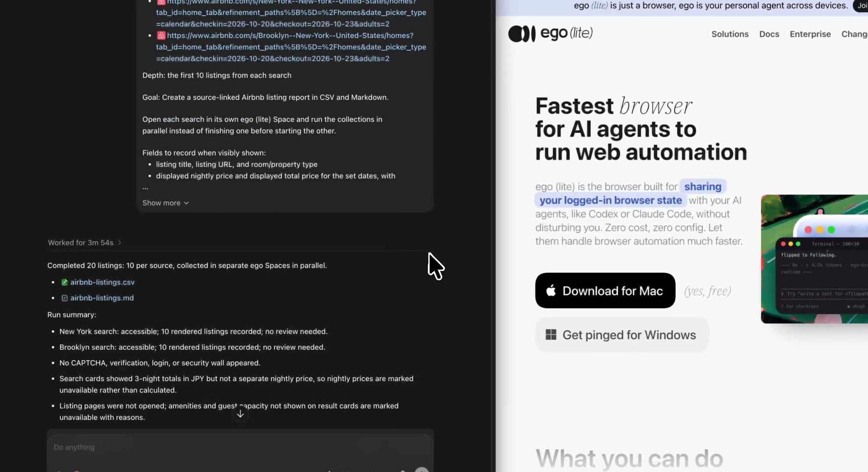The height and width of the screenshot is (472, 868).
Task: Expand the Show more chevron
Action: [x=186, y=203]
